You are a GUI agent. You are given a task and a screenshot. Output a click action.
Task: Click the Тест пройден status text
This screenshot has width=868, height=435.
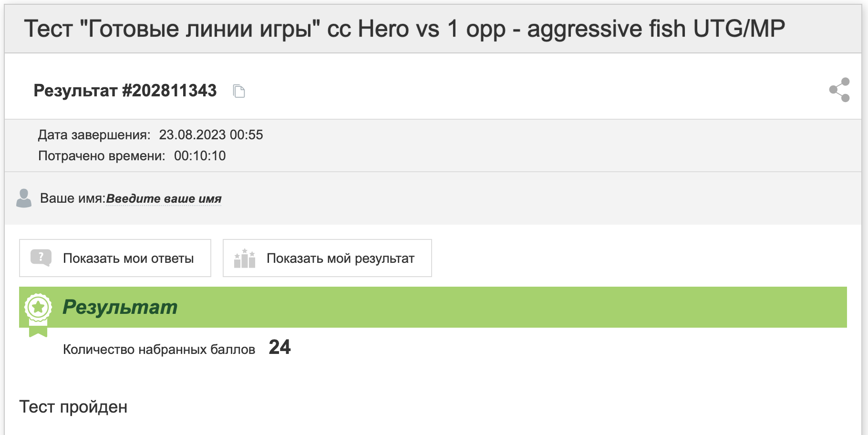pyautogui.click(x=73, y=407)
